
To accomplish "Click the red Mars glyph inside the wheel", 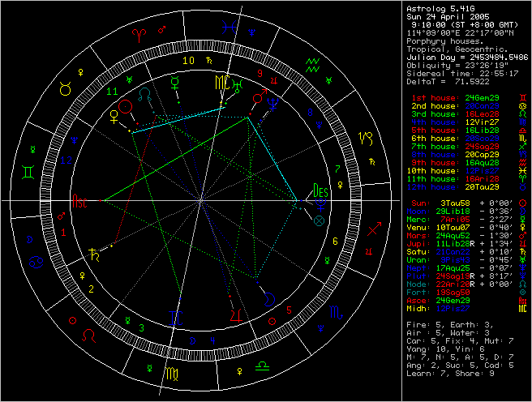I will click(258, 98).
